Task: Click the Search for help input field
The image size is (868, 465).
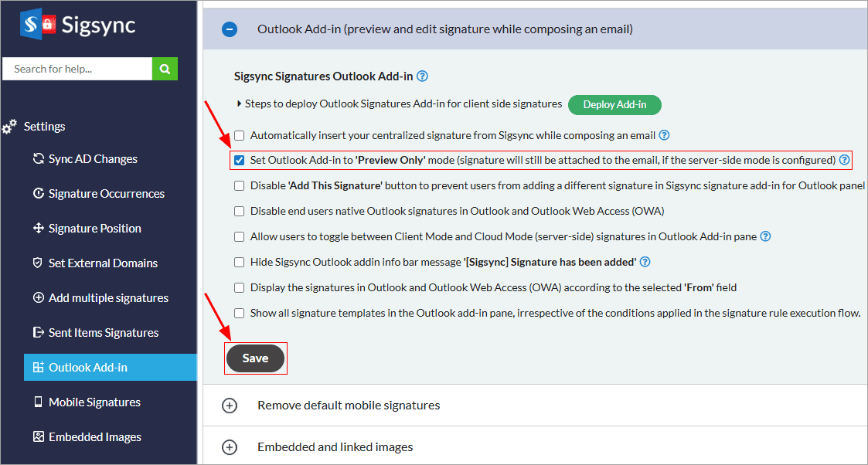Action: point(77,69)
